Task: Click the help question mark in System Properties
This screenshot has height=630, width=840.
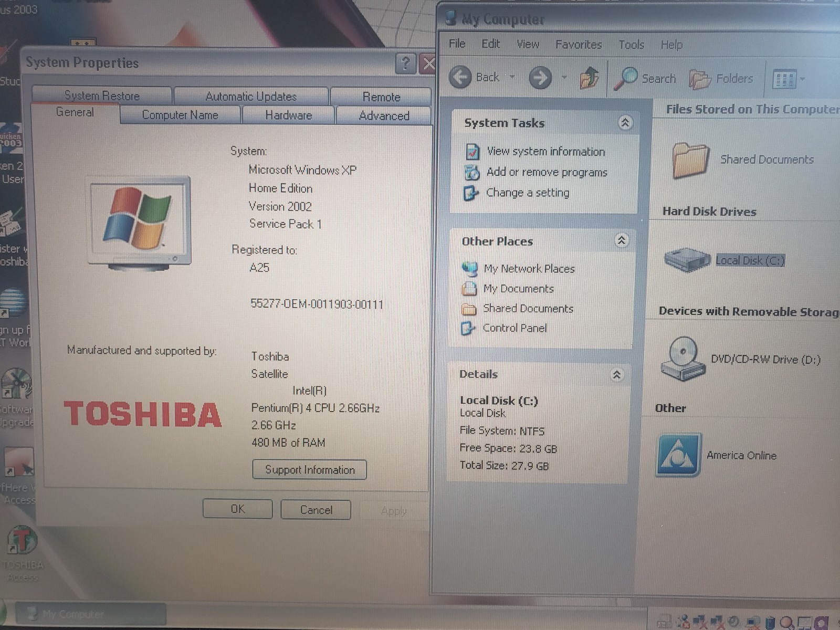Action: pos(405,64)
